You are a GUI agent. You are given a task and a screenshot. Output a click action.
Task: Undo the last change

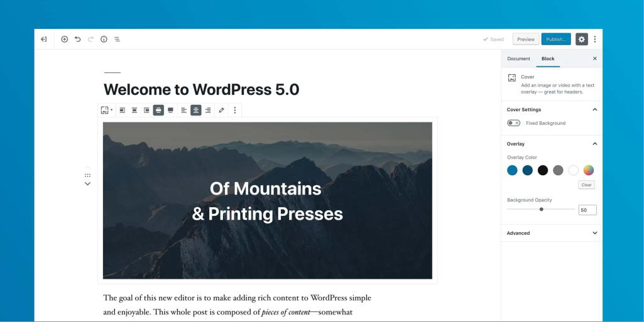78,40
